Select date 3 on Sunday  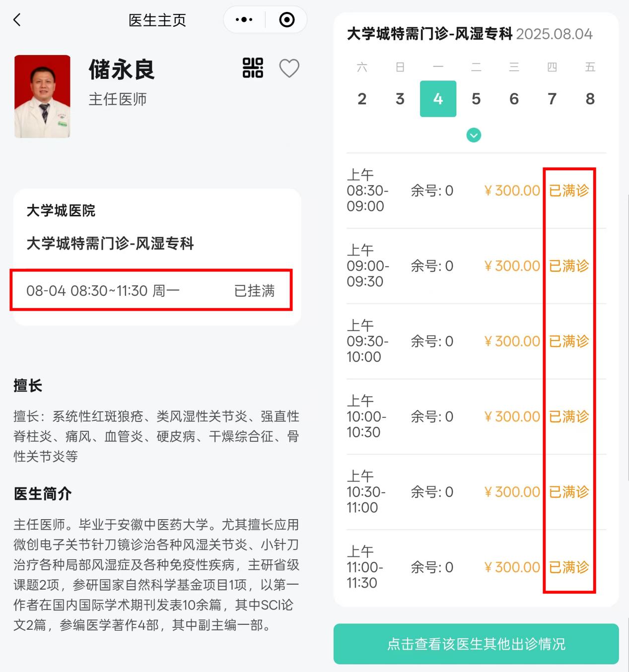click(x=400, y=99)
